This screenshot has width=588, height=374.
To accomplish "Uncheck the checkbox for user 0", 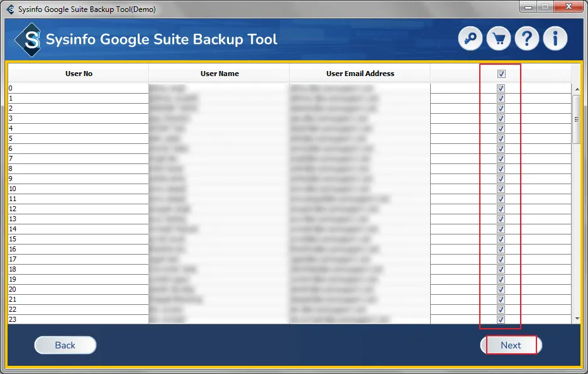I will coord(501,89).
